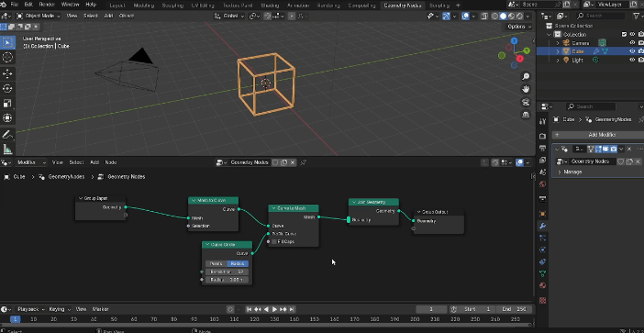The width and height of the screenshot is (644, 333).
Task: Click the add workspace plus button
Action: (458, 6)
